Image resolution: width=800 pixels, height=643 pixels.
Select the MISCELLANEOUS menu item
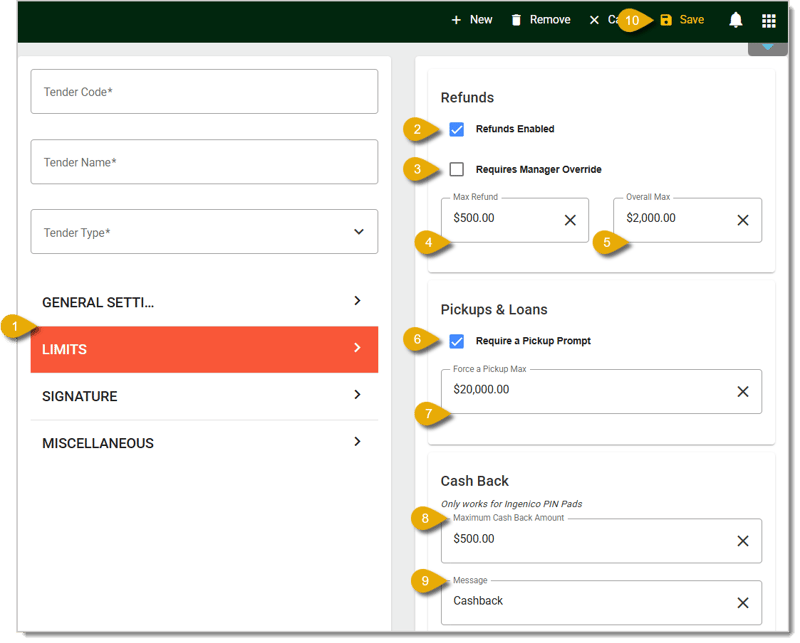coord(204,443)
